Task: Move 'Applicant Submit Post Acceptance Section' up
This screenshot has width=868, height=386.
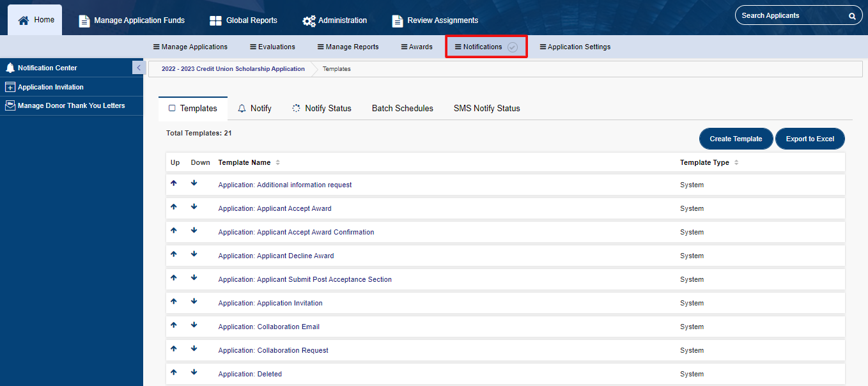Action: (173, 277)
